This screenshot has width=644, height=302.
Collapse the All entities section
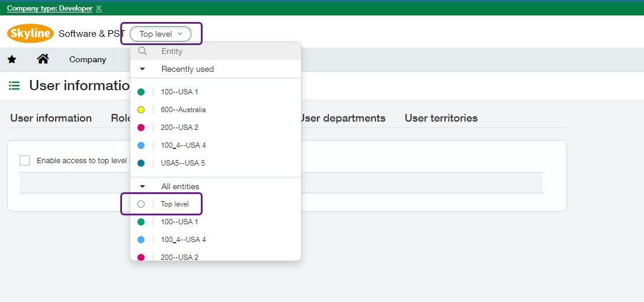click(142, 186)
